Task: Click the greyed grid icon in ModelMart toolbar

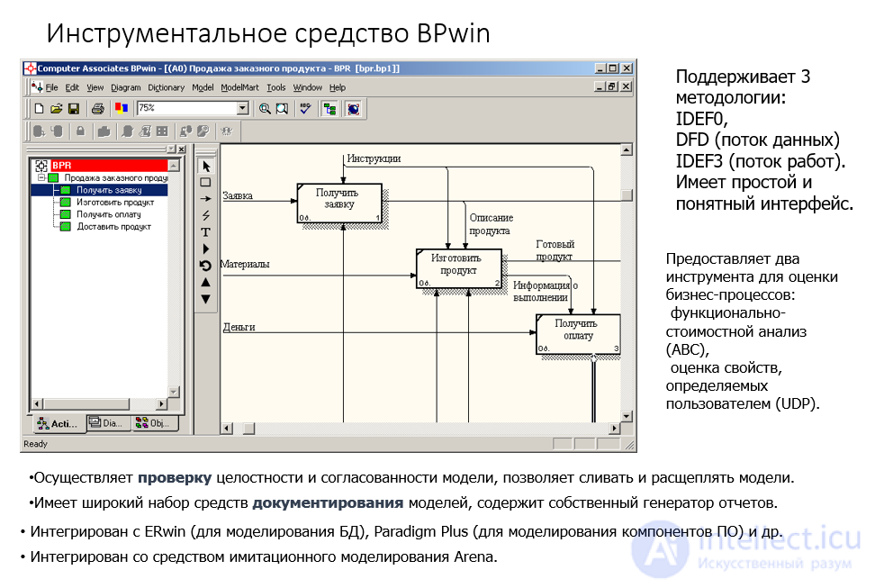Action: (x=162, y=131)
